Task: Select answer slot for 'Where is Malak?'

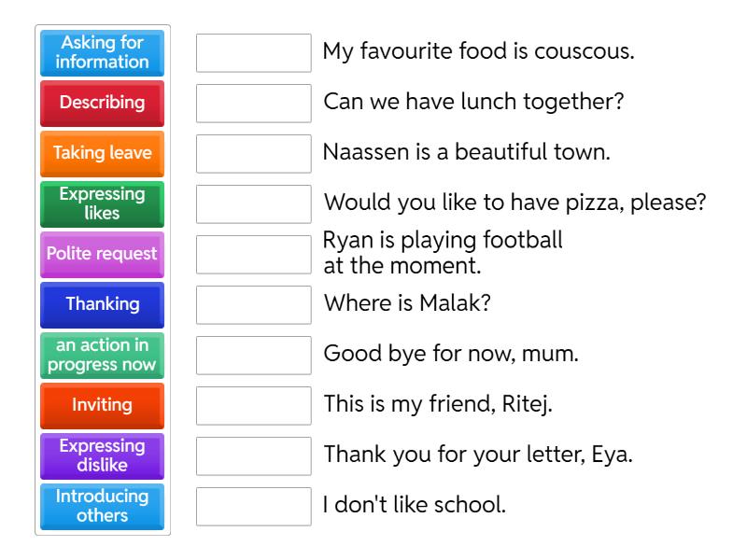Action: pyautogui.click(x=254, y=305)
